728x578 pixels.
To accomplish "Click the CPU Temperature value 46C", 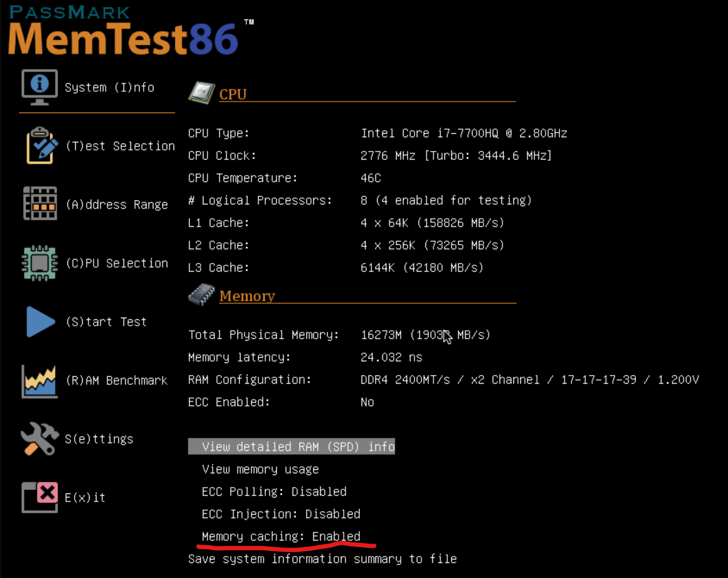I will 371,178.
